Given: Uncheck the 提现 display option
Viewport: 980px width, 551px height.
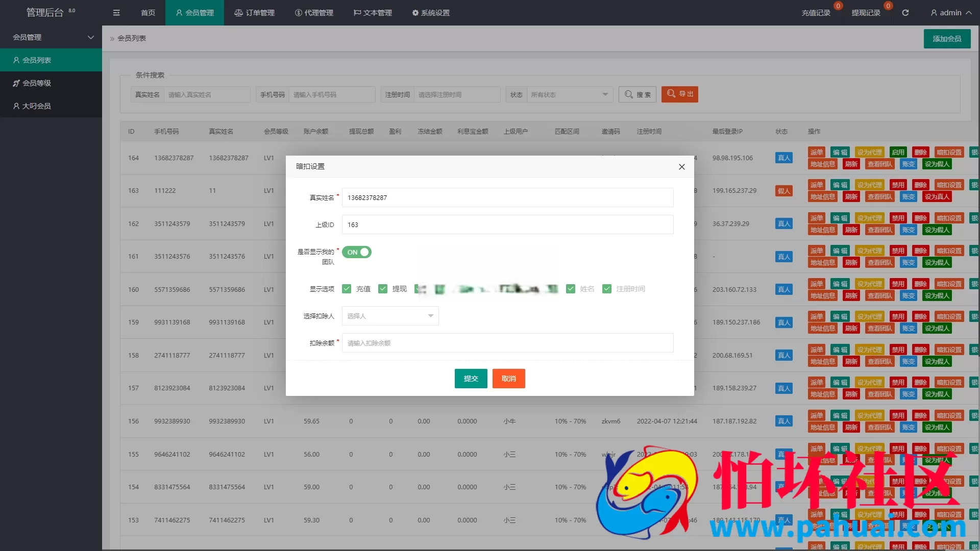Looking at the screenshot, I should tap(383, 289).
